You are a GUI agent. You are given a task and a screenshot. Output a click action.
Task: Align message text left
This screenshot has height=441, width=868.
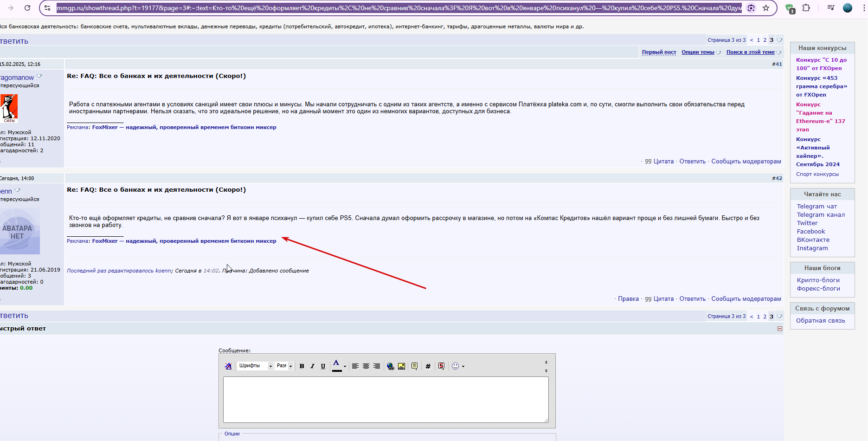click(355, 366)
